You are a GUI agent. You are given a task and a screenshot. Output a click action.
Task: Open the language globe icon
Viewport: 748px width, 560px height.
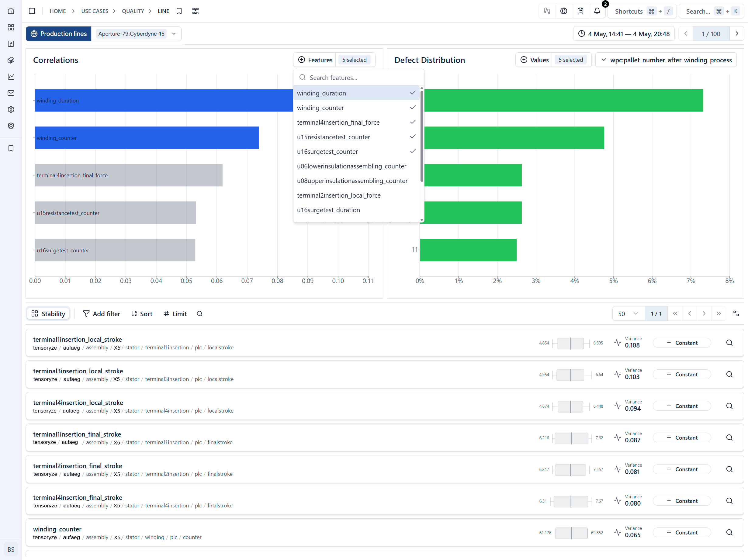pyautogui.click(x=564, y=11)
